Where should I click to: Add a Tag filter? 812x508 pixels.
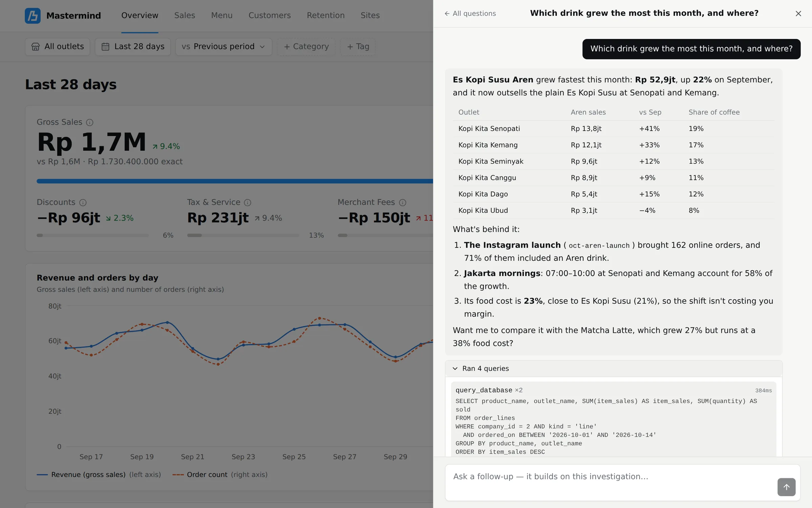tap(358, 47)
